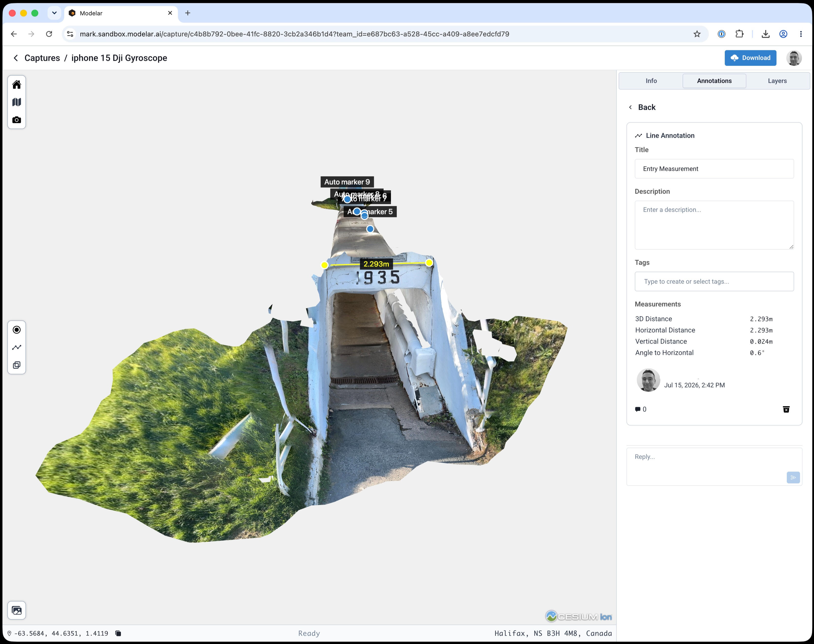
Task: Open the Chrome three-dot menu
Action: coord(801,34)
